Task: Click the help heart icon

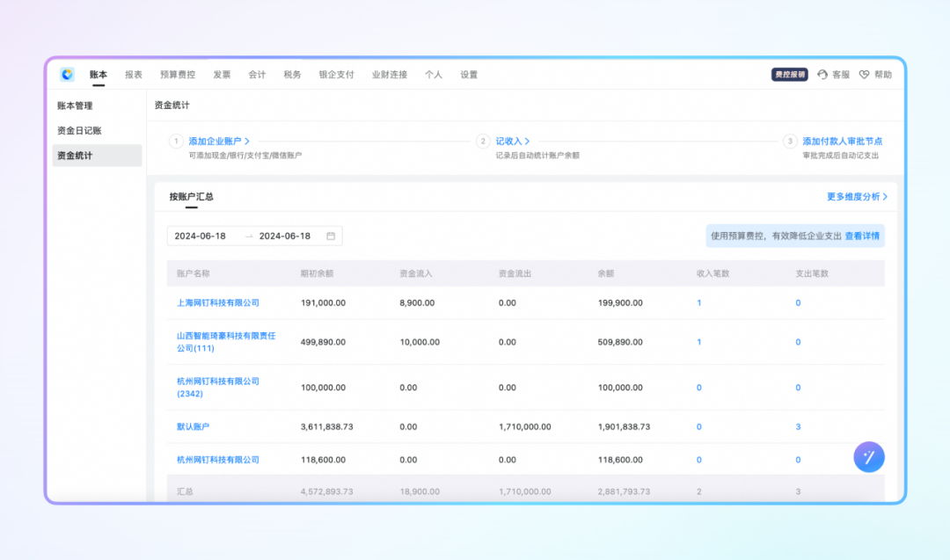Action: (x=864, y=75)
